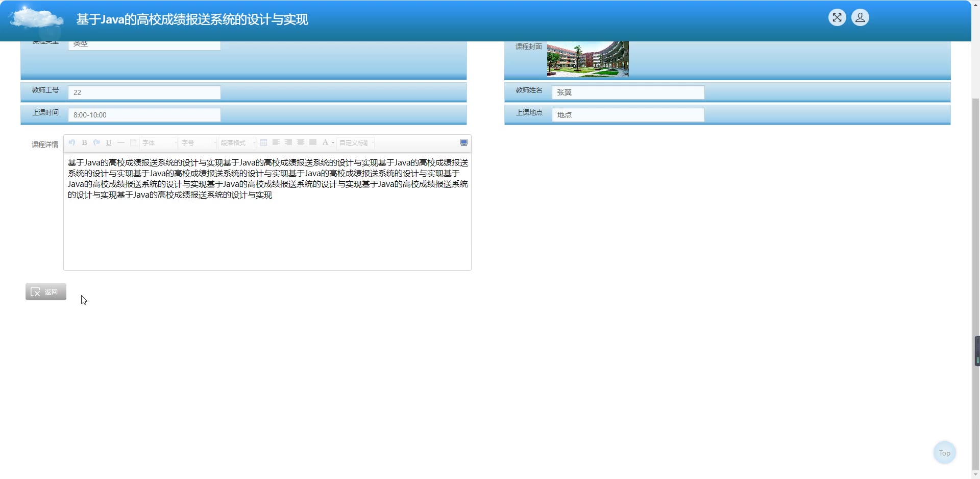Click inside the 课程详情 rich text area
This screenshot has height=479, width=980.
[267, 211]
